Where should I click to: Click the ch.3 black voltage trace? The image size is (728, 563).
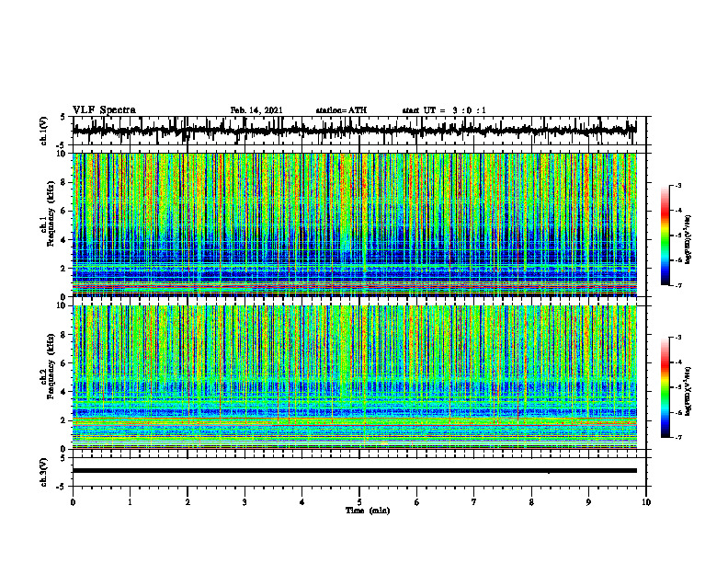point(355,471)
